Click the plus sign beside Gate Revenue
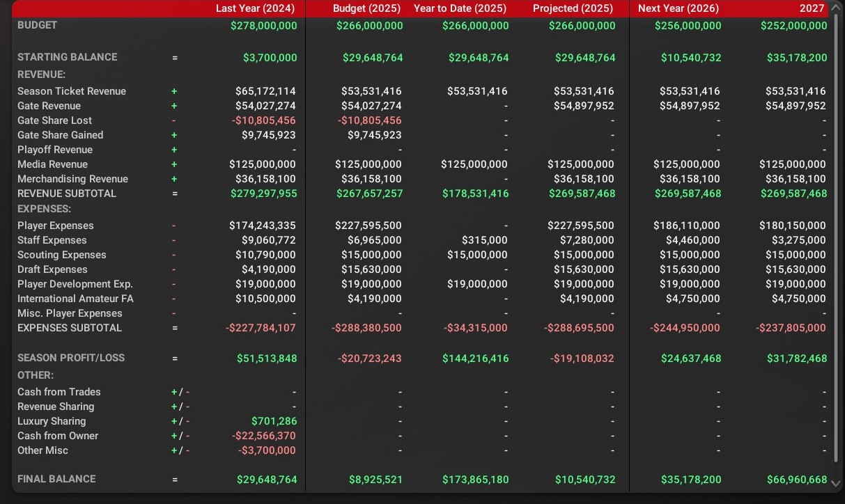Image resolution: width=845 pixels, height=504 pixels. point(174,106)
